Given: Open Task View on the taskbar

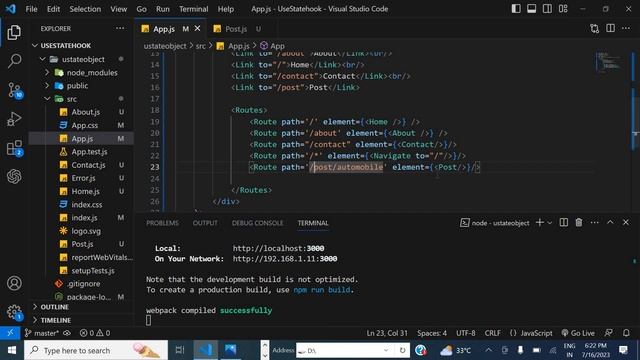Looking at the screenshot, I should 180,350.
